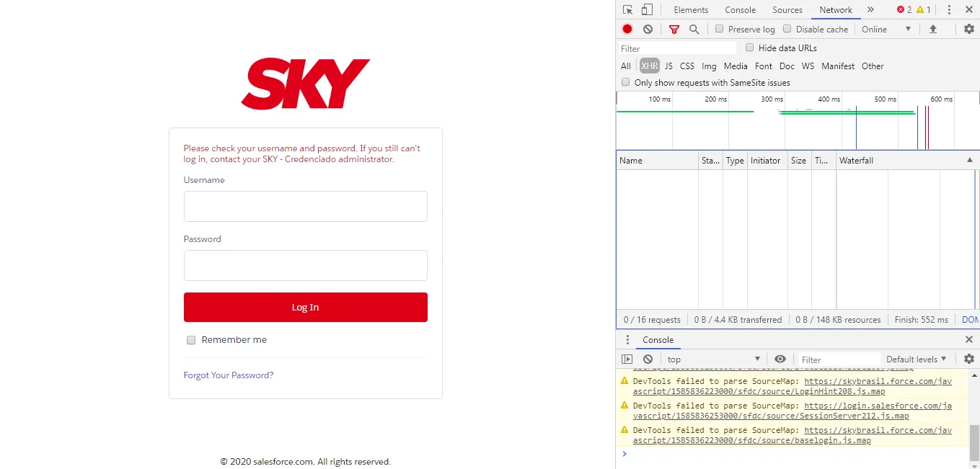Click the red error count indicator
Viewport: 980px width, 469px height.
904,10
